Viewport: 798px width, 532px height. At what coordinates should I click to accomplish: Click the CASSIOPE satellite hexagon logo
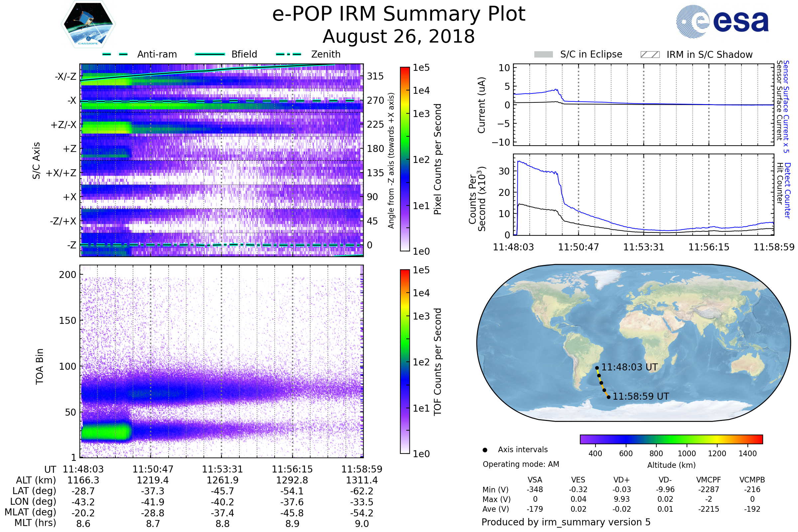(x=88, y=24)
